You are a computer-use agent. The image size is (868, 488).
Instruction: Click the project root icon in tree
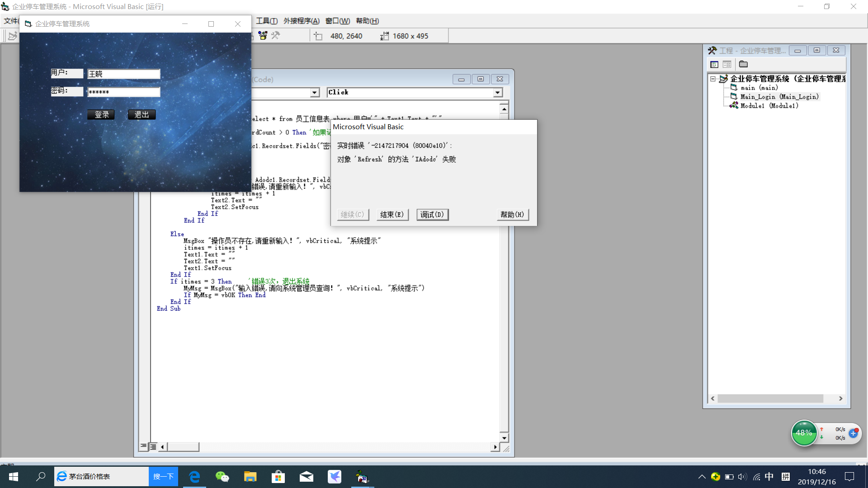click(723, 79)
